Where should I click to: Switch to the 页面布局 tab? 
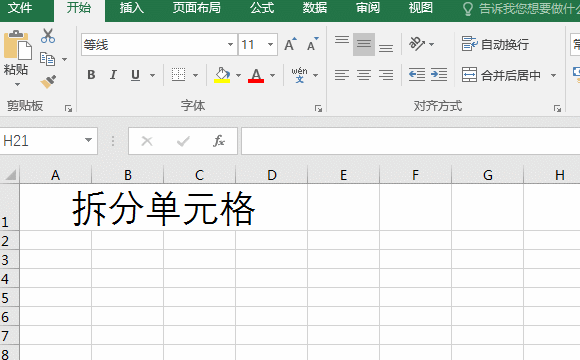point(196,8)
